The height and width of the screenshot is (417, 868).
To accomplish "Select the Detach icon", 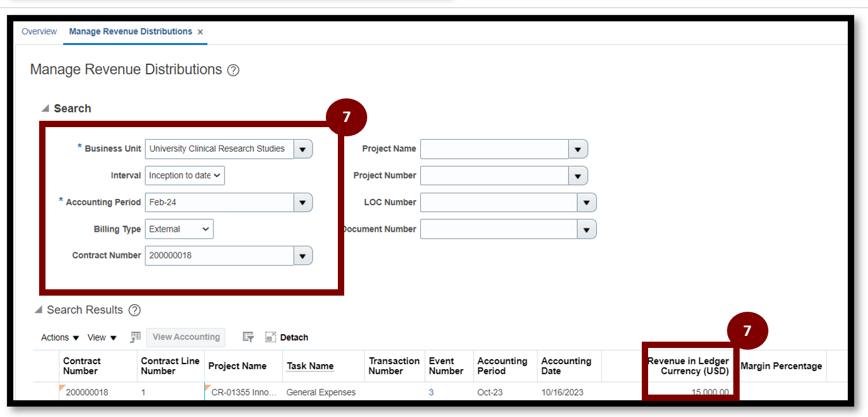I will 271,337.
